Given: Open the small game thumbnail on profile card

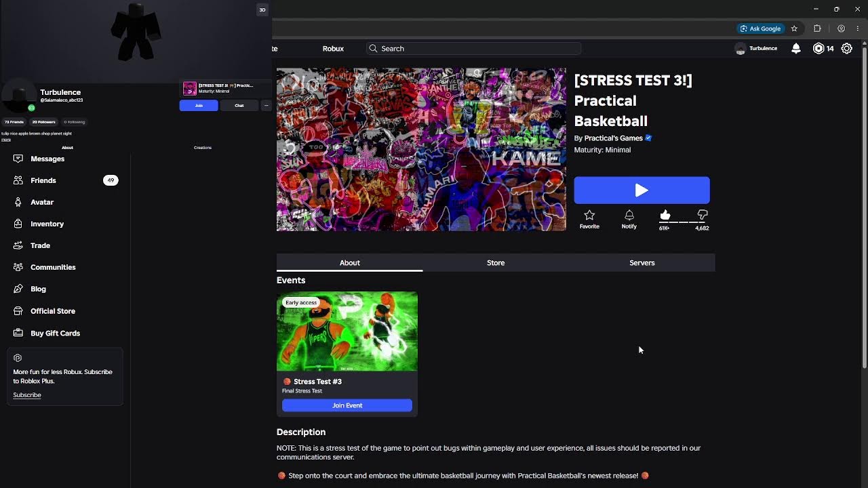Looking at the screenshot, I should click(x=190, y=89).
